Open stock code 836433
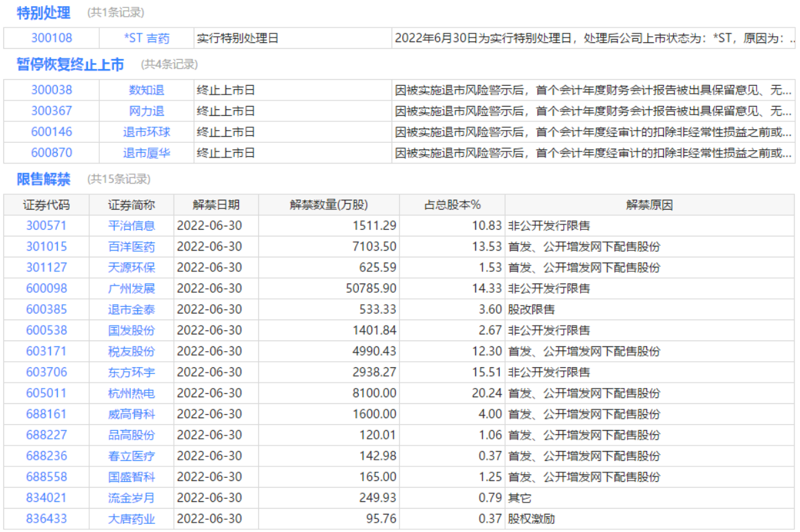The image size is (800, 532). [46, 518]
